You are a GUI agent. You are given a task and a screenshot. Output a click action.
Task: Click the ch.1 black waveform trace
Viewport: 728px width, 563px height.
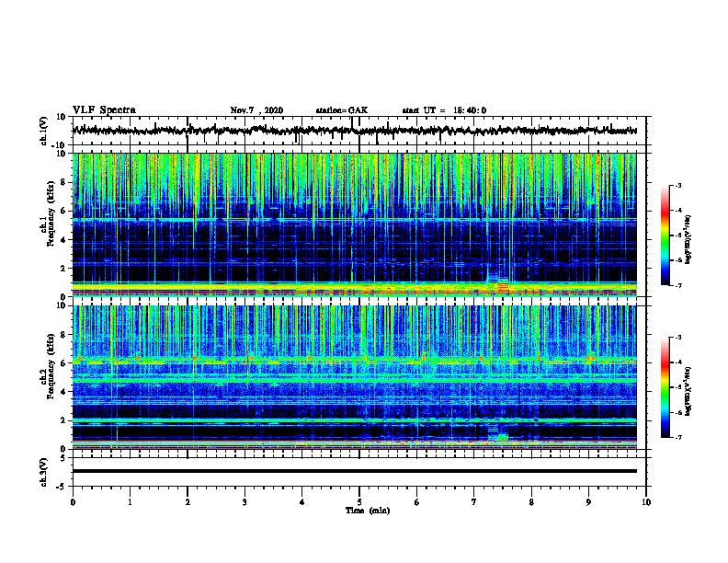click(x=354, y=131)
